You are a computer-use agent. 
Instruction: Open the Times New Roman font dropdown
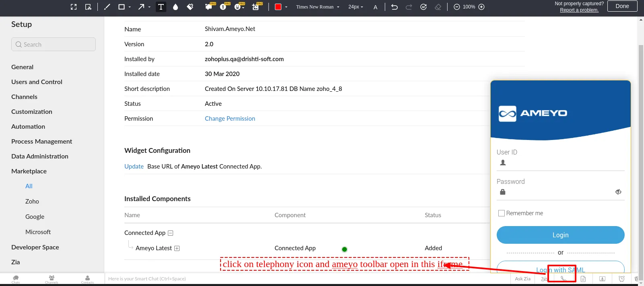point(318,7)
